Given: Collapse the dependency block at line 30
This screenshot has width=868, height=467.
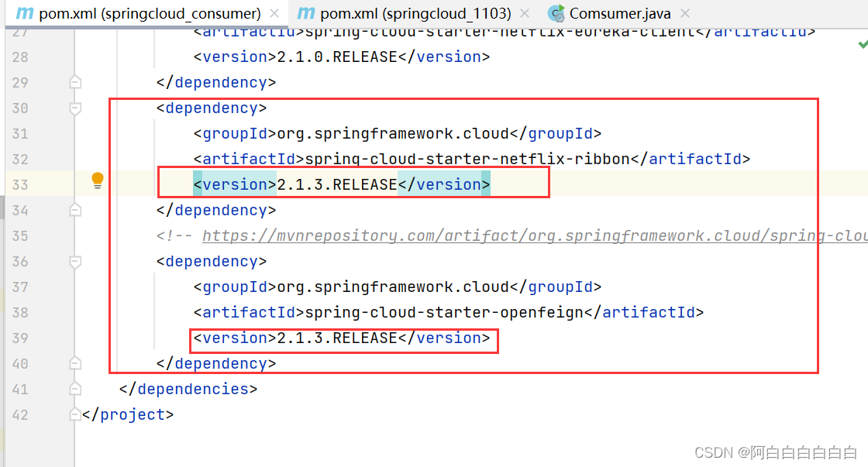Looking at the screenshot, I should coord(75,108).
